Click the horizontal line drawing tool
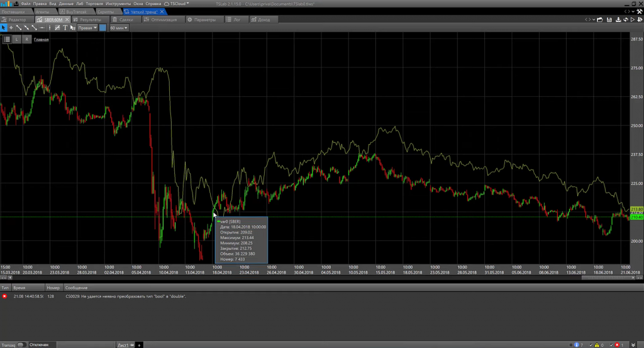Viewport: 644px width, 348px height. [42, 28]
